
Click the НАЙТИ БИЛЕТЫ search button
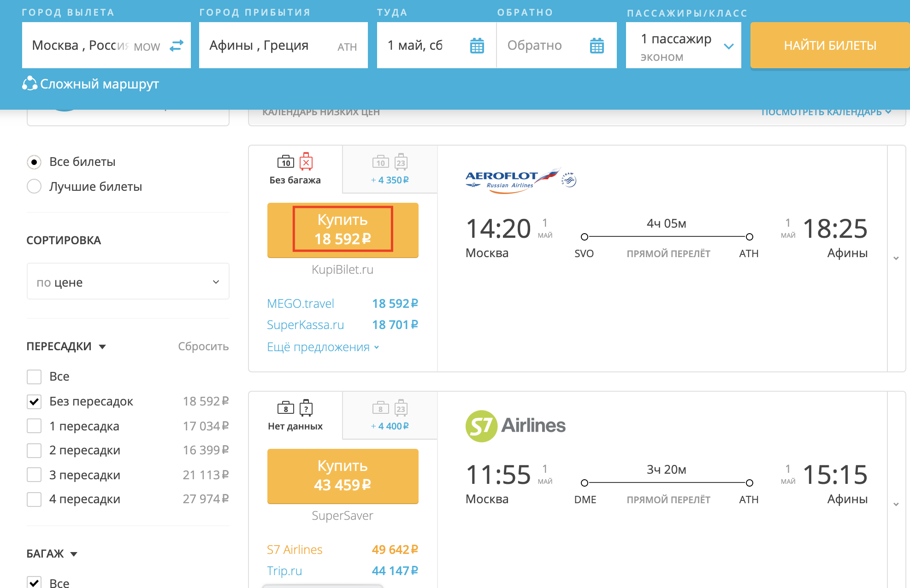pos(830,46)
